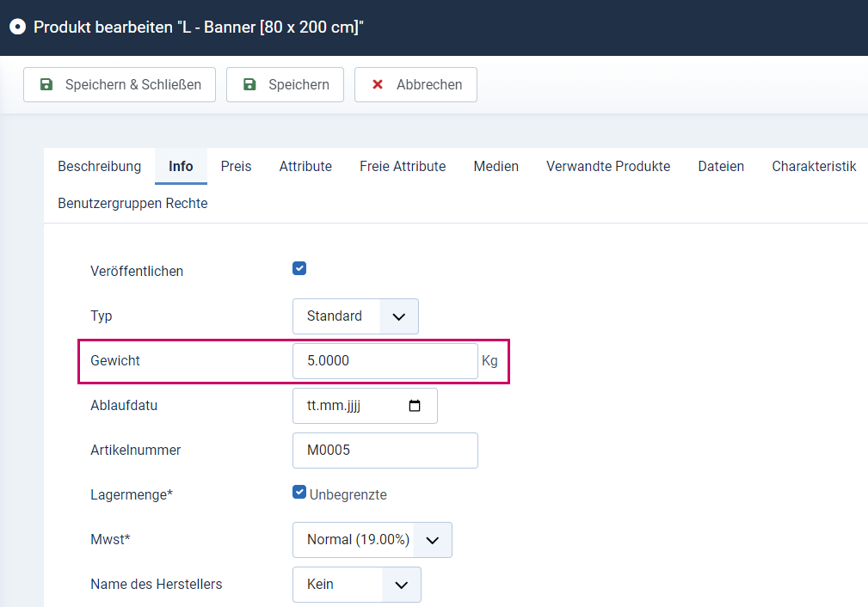This screenshot has width=868, height=607.
Task: Switch to the Beschreibung tab
Action: [x=100, y=166]
